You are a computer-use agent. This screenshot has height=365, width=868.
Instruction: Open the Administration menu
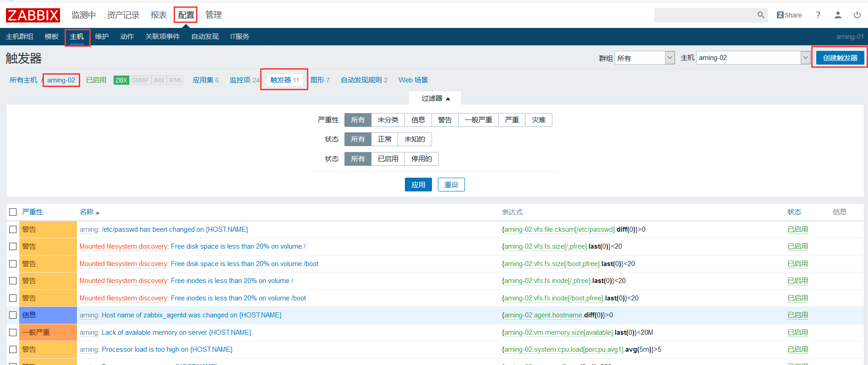pos(213,15)
